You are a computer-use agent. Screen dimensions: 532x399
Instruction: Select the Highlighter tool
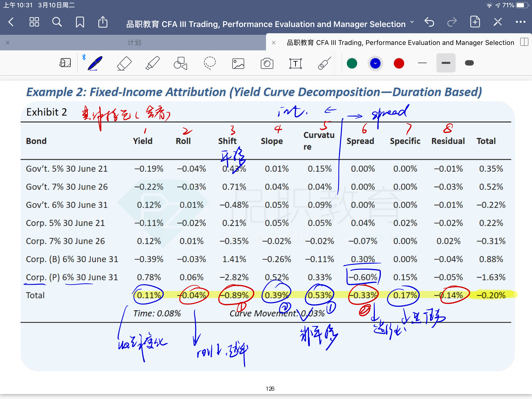(152, 63)
